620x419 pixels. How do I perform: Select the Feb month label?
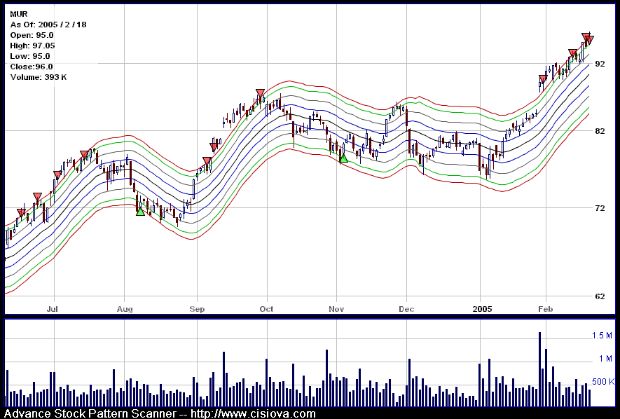(x=545, y=309)
